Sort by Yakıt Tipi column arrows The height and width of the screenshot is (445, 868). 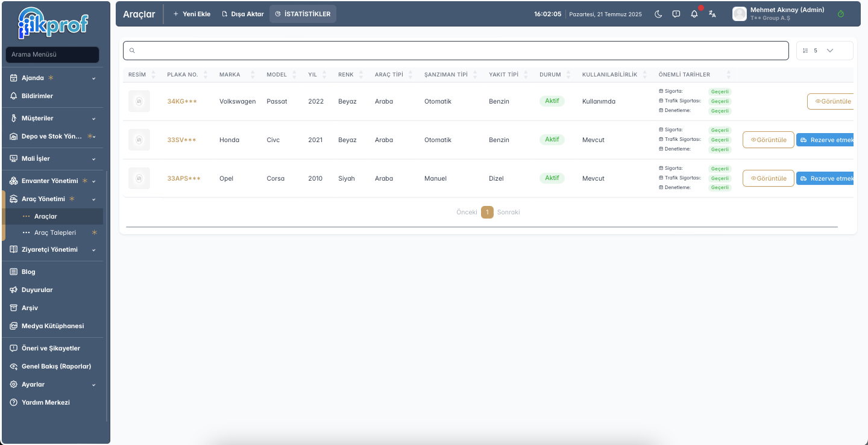526,75
